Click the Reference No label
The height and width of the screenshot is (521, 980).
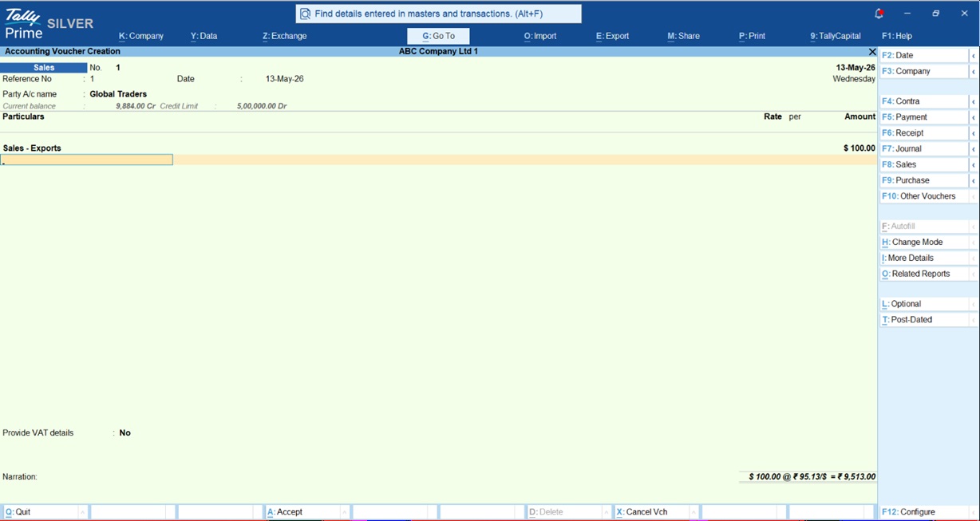point(27,79)
